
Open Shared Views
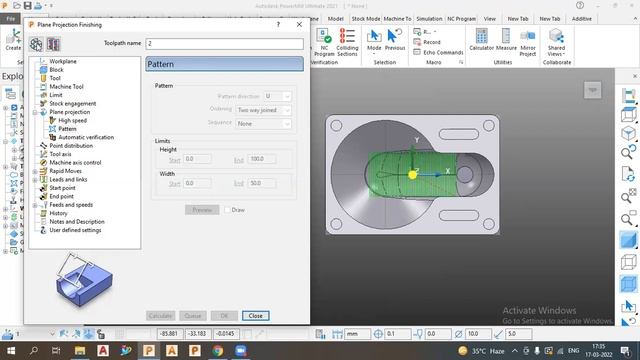pyautogui.click(x=556, y=42)
